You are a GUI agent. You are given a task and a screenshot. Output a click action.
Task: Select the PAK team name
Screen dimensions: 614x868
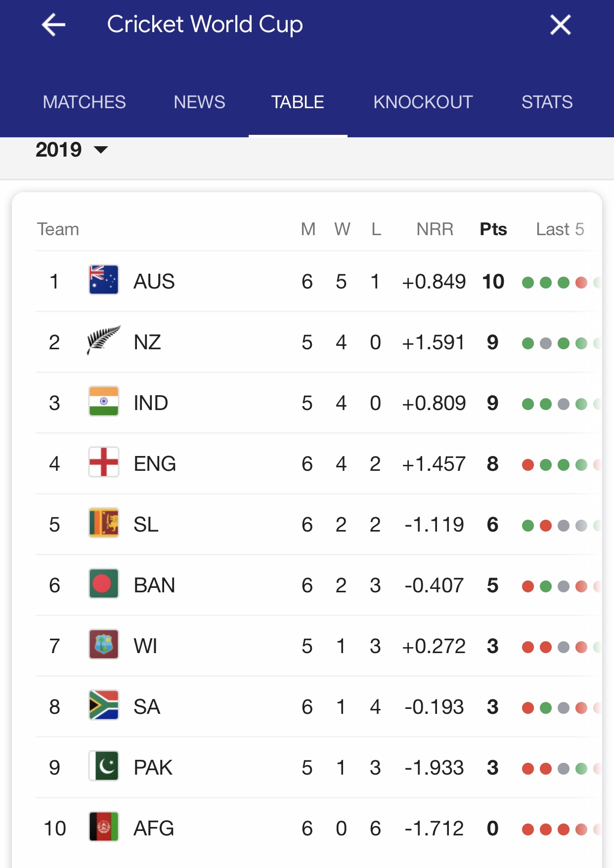[153, 768]
